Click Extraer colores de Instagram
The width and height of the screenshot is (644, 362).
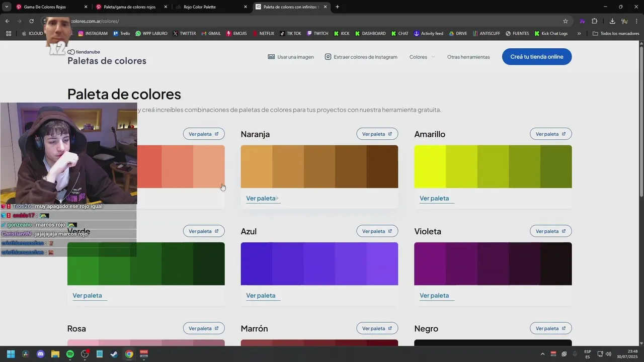click(x=361, y=57)
